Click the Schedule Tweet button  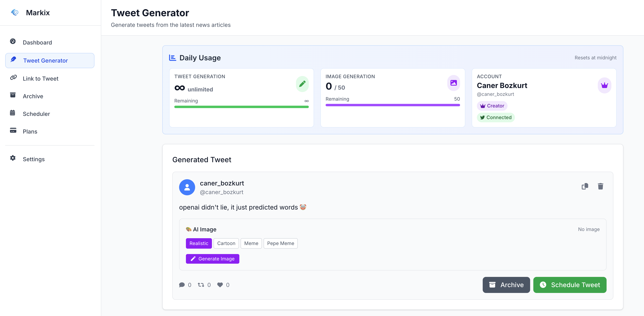point(570,285)
